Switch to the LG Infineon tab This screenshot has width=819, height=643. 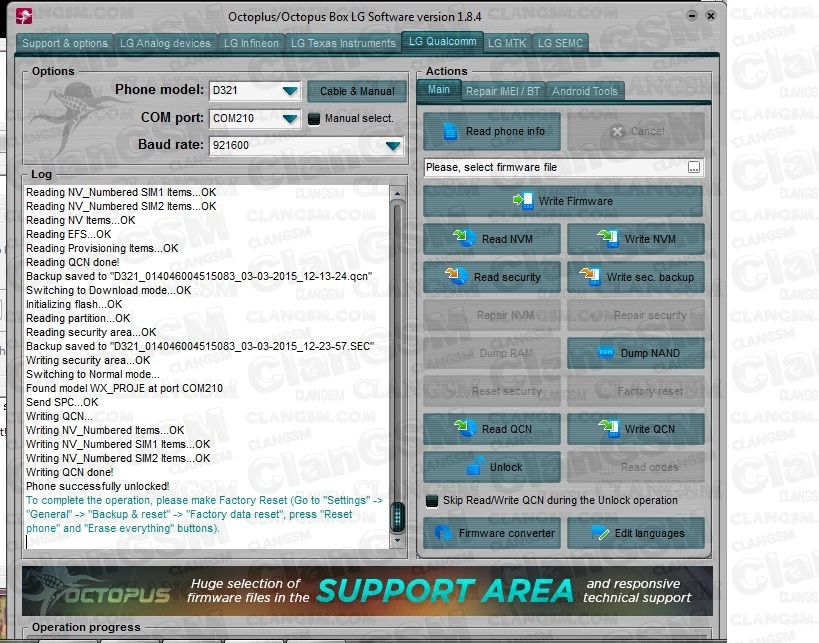251,43
